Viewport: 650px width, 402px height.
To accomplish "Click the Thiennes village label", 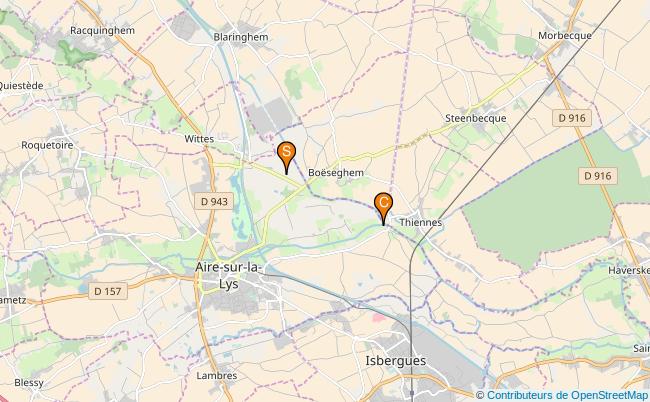I will click(420, 223).
